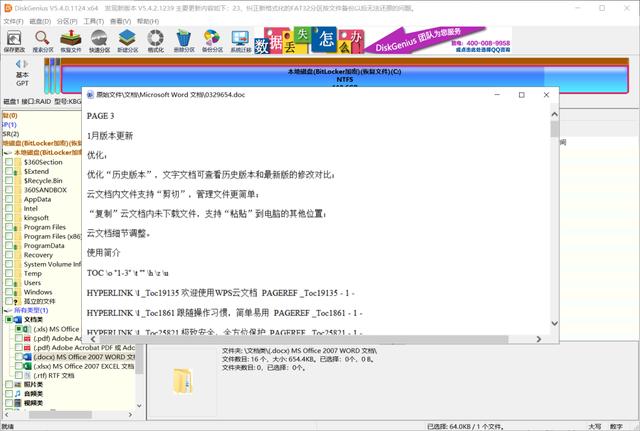This screenshot has height=431, width=640.
Task: Choose the New Partition layered icon
Action: point(127,41)
